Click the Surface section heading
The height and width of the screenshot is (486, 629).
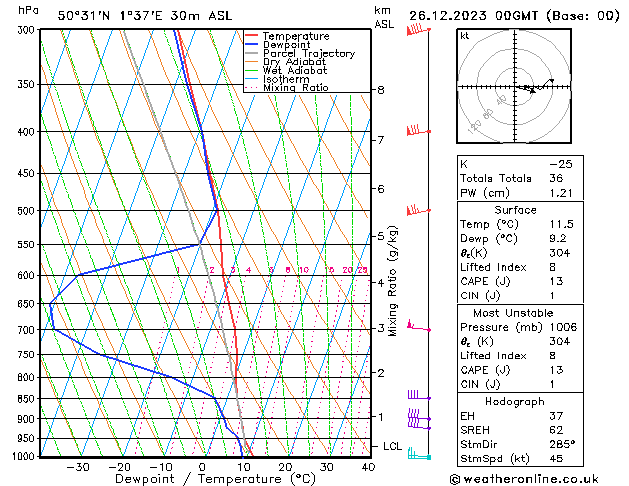515,210
